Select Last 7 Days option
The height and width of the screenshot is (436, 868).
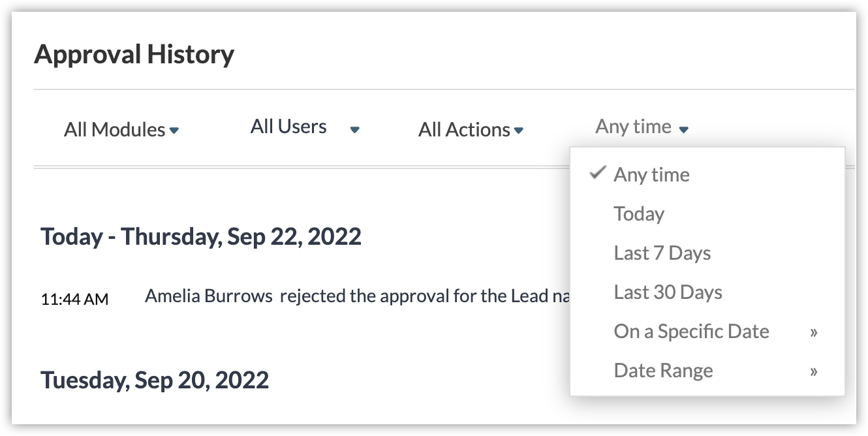[662, 253]
